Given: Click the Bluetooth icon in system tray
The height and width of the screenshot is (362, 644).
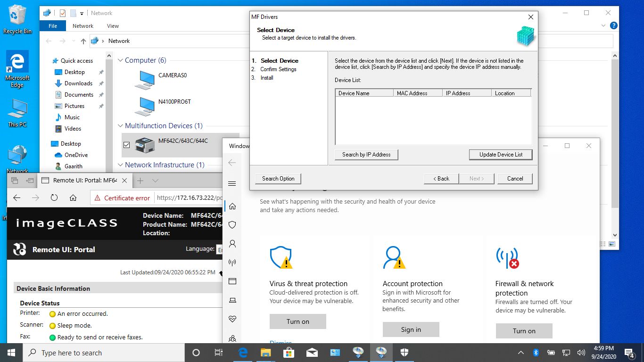Looking at the screenshot, I should (x=535, y=352).
